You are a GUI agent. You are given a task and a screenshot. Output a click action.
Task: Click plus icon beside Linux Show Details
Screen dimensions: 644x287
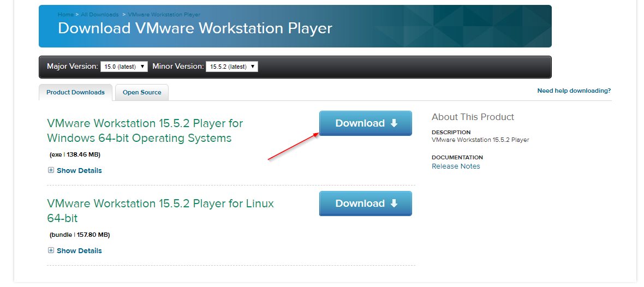click(x=51, y=250)
